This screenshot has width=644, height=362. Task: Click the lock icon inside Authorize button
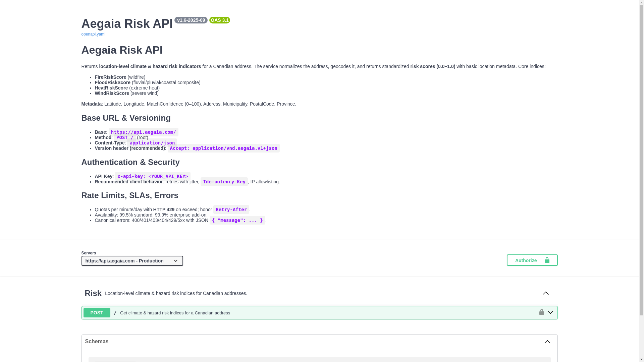(x=547, y=260)
